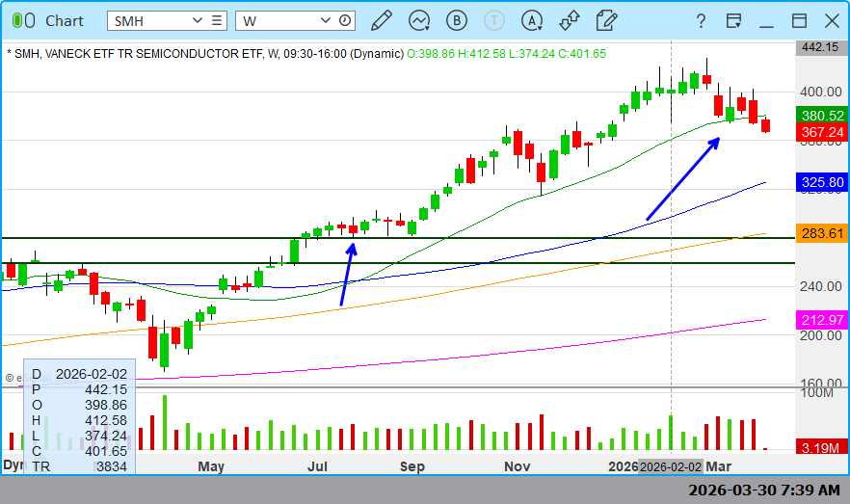Select the pencil drawing tool
The width and height of the screenshot is (850, 504).
point(382,20)
